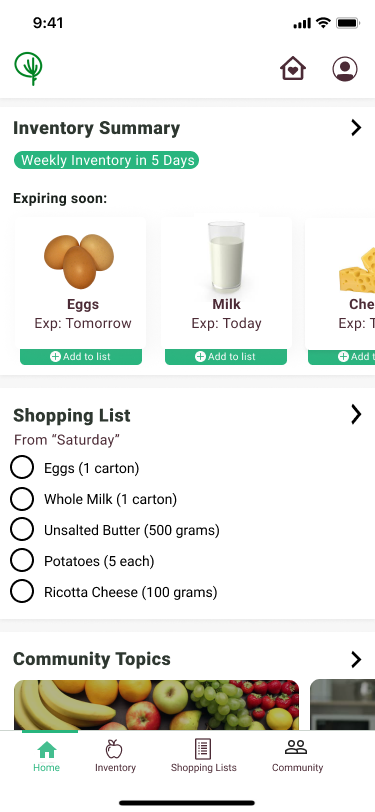This screenshot has width=375, height=812.
Task: Check off Unsalted Butter (500 grams)
Action: coord(22,530)
